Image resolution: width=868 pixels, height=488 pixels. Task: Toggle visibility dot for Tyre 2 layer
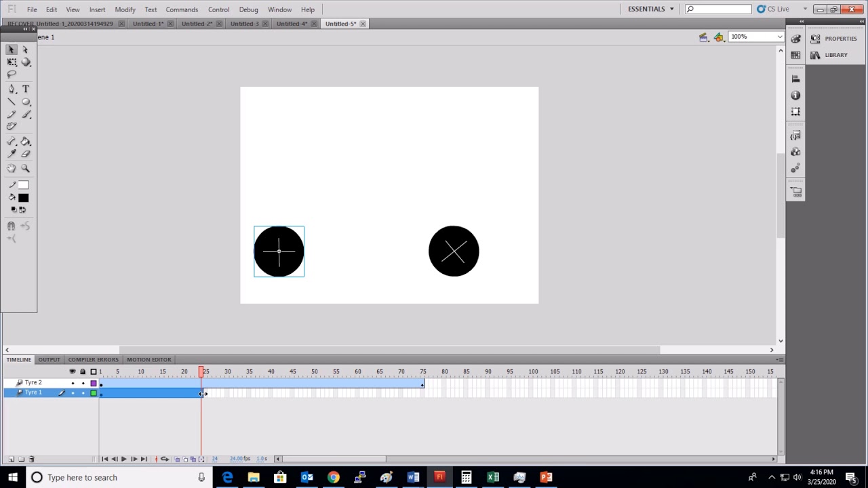(73, 383)
